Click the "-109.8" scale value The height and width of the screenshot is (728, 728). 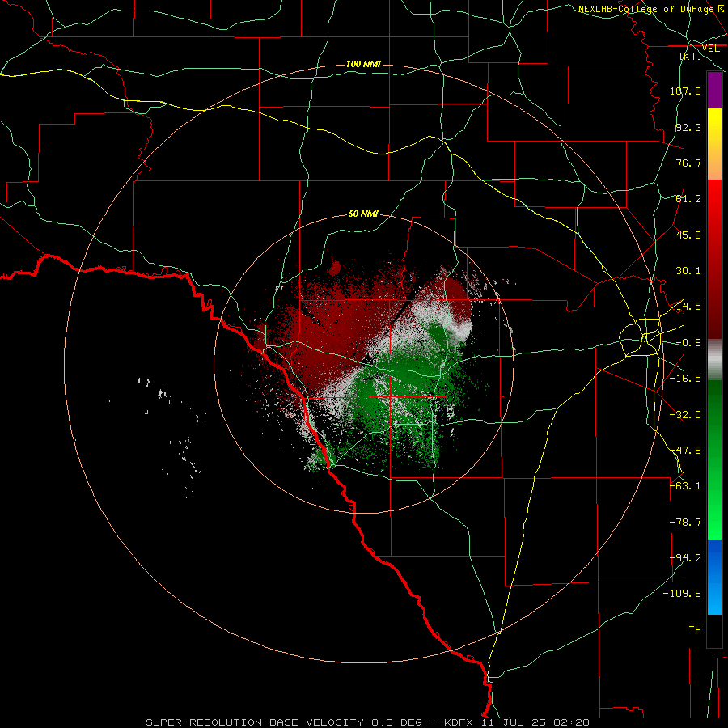coord(682,594)
